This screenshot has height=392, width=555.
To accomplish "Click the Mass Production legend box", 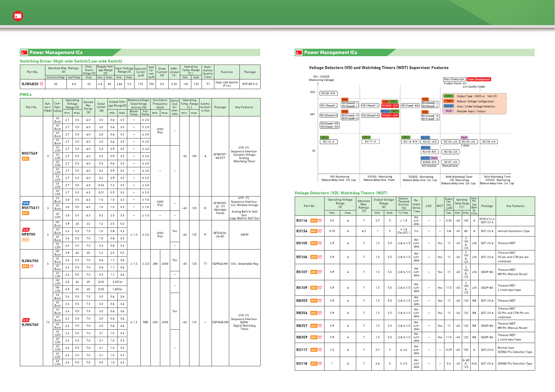I will (454, 79).
